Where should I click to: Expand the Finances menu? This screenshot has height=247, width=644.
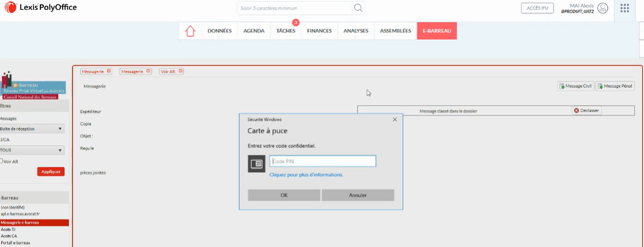[x=319, y=31]
